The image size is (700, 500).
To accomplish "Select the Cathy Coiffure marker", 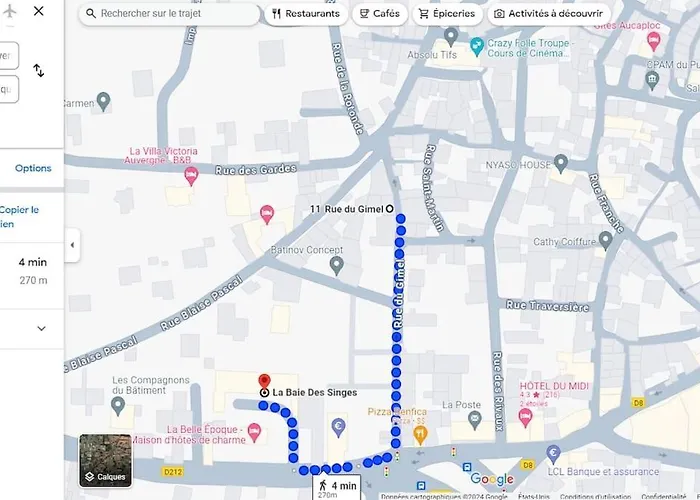I will tap(605, 241).
